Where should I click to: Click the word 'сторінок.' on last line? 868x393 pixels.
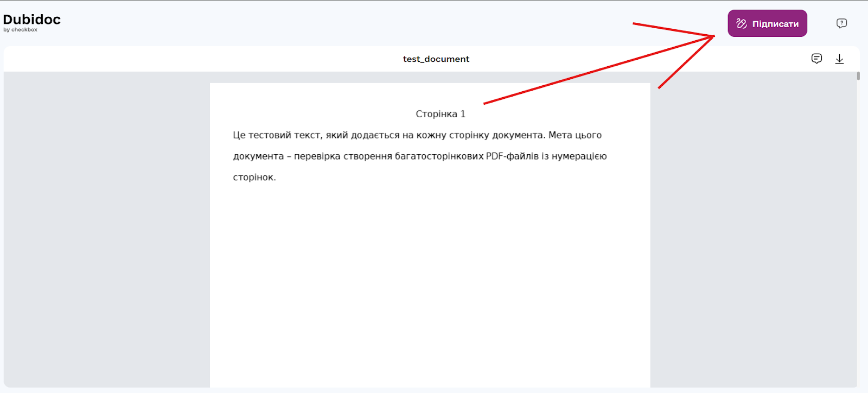(x=254, y=178)
